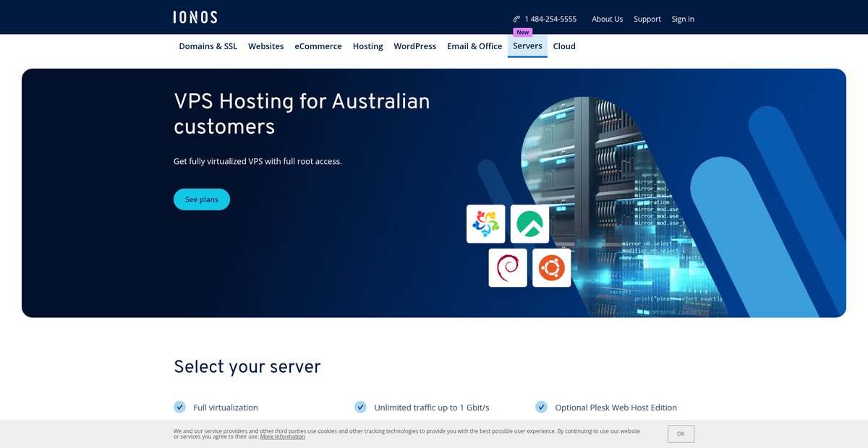The width and height of the screenshot is (868, 448).
Task: Accept cookies with the OK button
Action: (x=681, y=434)
